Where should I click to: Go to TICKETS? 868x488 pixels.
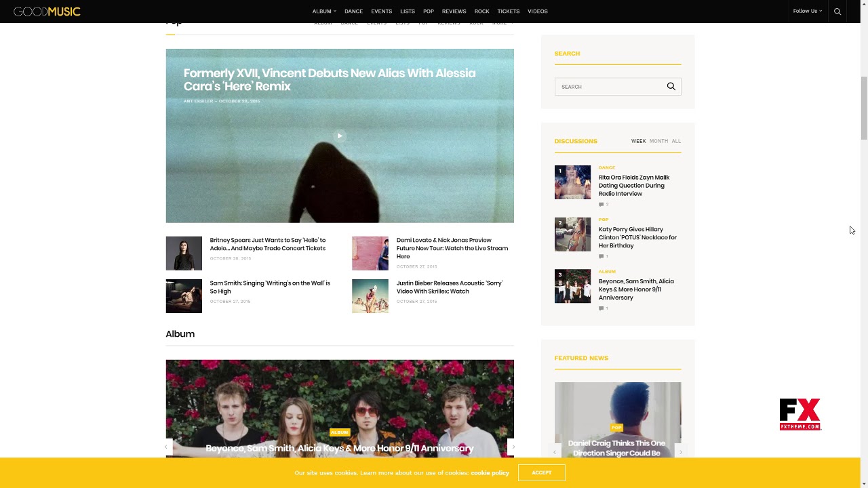pyautogui.click(x=508, y=12)
